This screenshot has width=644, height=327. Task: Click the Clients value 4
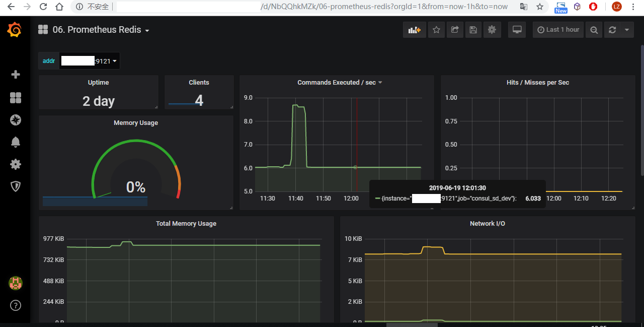click(x=199, y=101)
